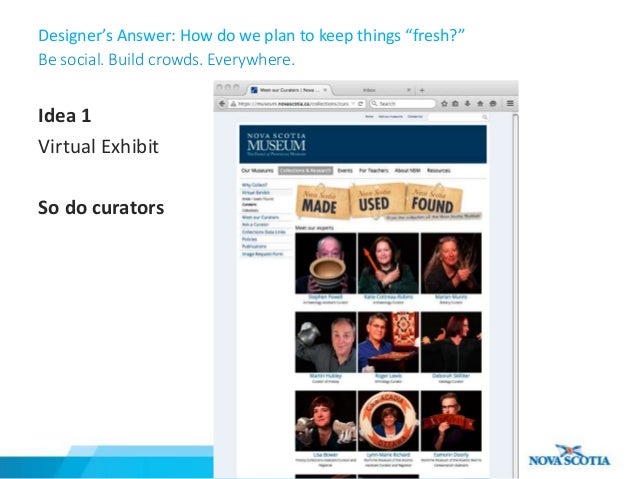The height and width of the screenshot is (479, 638).
Task: Click the Nova Scotia FOUND sign
Action: 434,200
